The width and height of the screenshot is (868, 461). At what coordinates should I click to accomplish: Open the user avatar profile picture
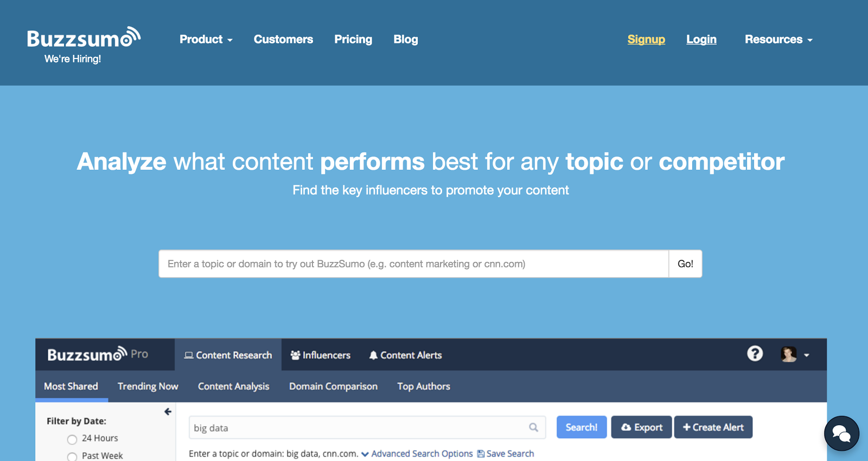click(x=789, y=354)
